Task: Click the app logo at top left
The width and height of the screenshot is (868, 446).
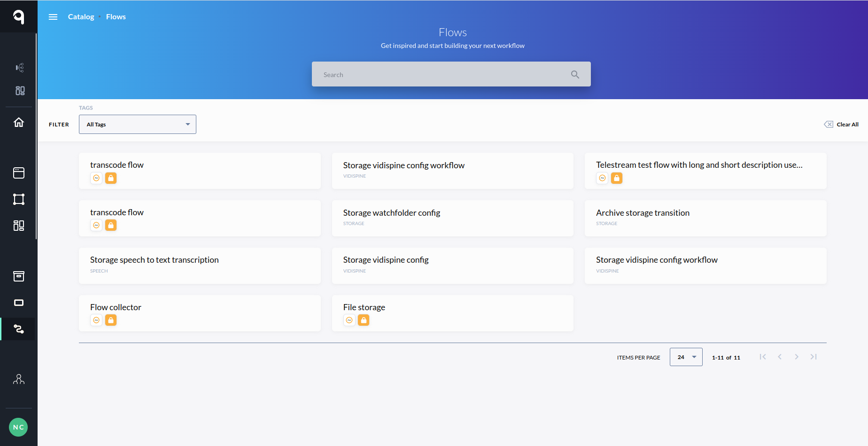Action: [x=18, y=16]
